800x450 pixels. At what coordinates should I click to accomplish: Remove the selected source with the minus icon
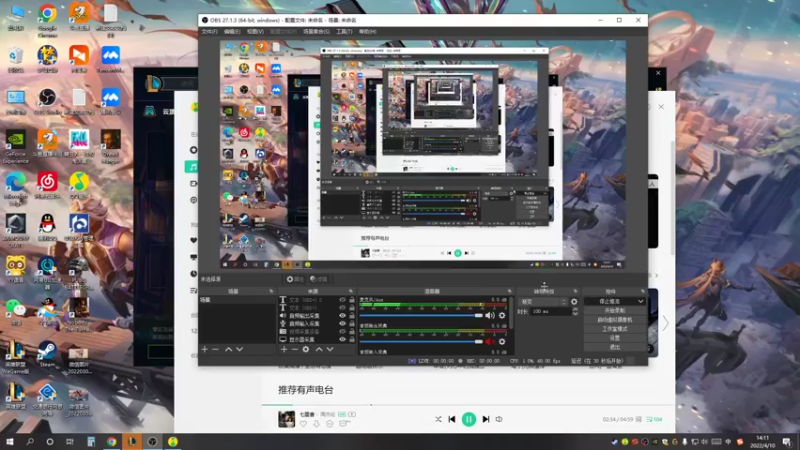tap(294, 349)
